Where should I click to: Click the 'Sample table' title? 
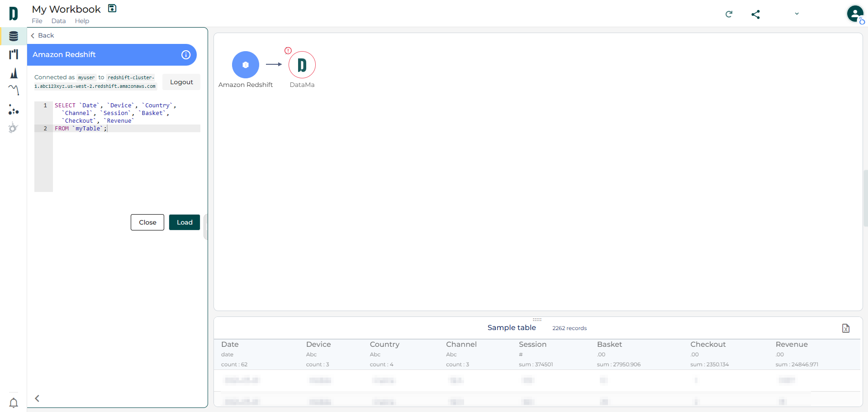coord(512,328)
